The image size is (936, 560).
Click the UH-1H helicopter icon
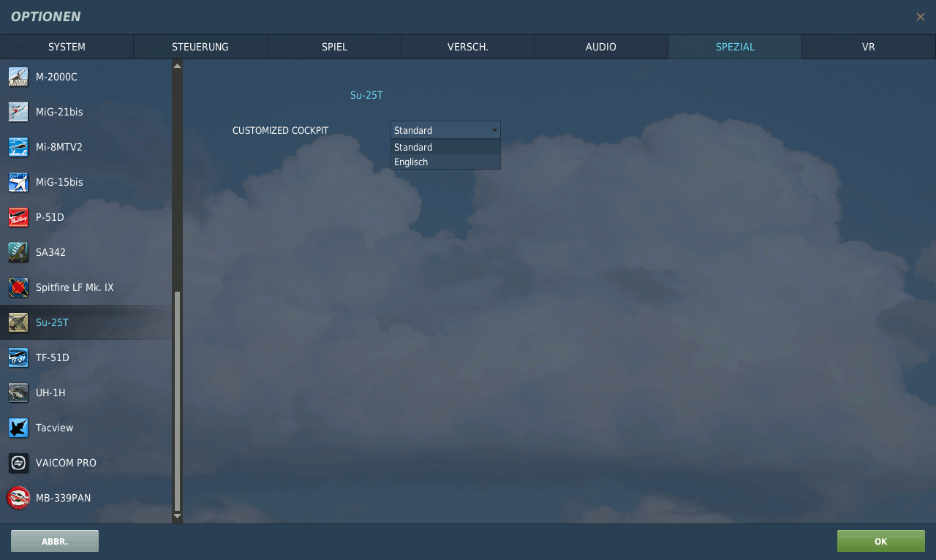[18, 393]
